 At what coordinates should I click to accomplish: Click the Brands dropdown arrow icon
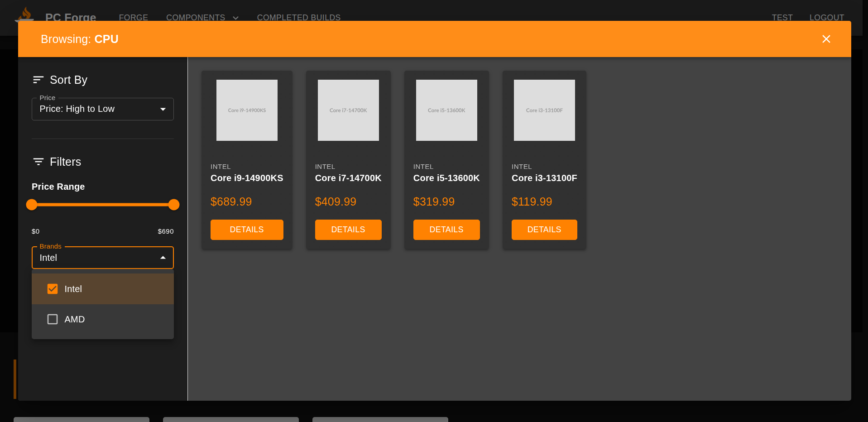pos(163,258)
